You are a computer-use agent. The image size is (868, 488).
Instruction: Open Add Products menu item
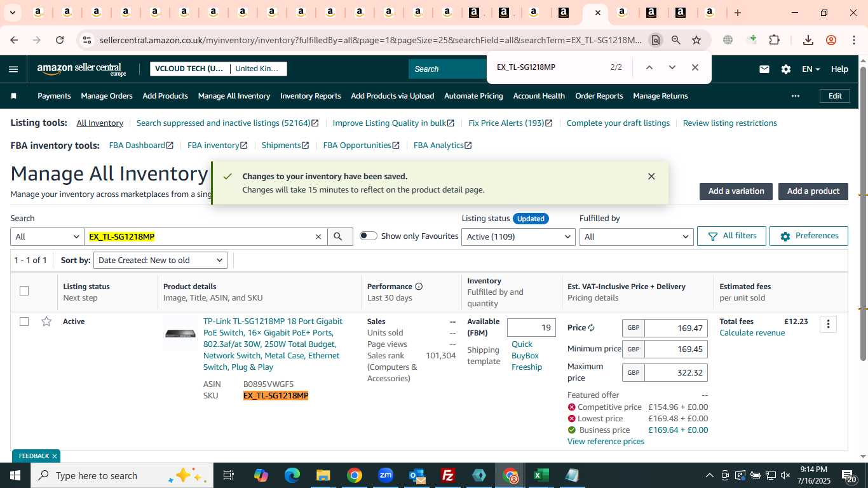pyautogui.click(x=165, y=96)
